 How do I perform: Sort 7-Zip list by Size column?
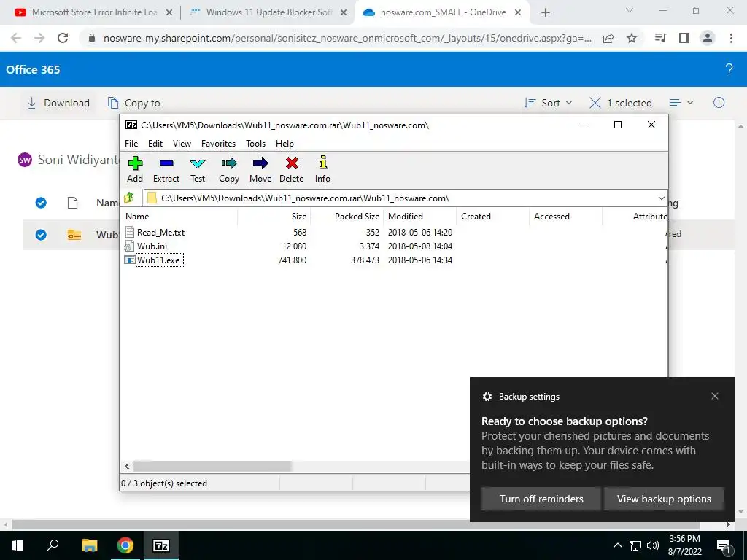click(274, 216)
